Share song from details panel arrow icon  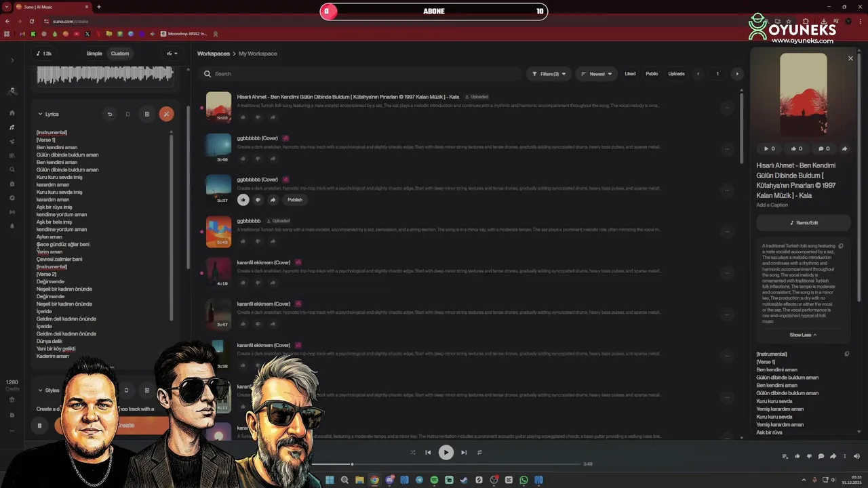point(844,148)
